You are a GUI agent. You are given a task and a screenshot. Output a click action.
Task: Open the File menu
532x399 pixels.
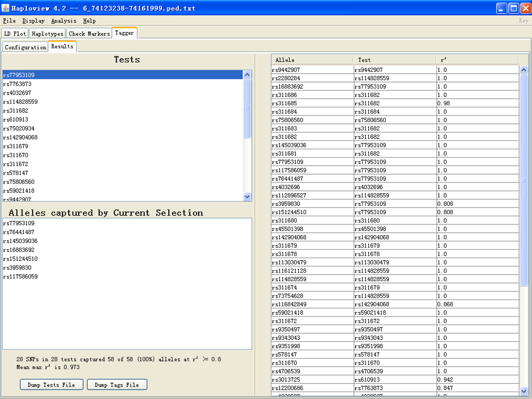pyautogui.click(x=9, y=21)
